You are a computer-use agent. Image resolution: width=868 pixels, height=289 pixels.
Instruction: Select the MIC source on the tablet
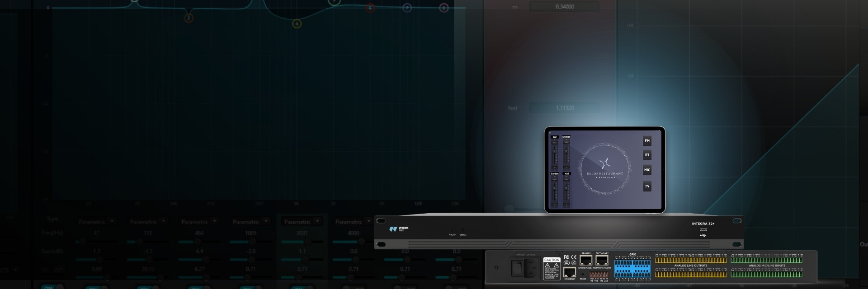(x=647, y=170)
